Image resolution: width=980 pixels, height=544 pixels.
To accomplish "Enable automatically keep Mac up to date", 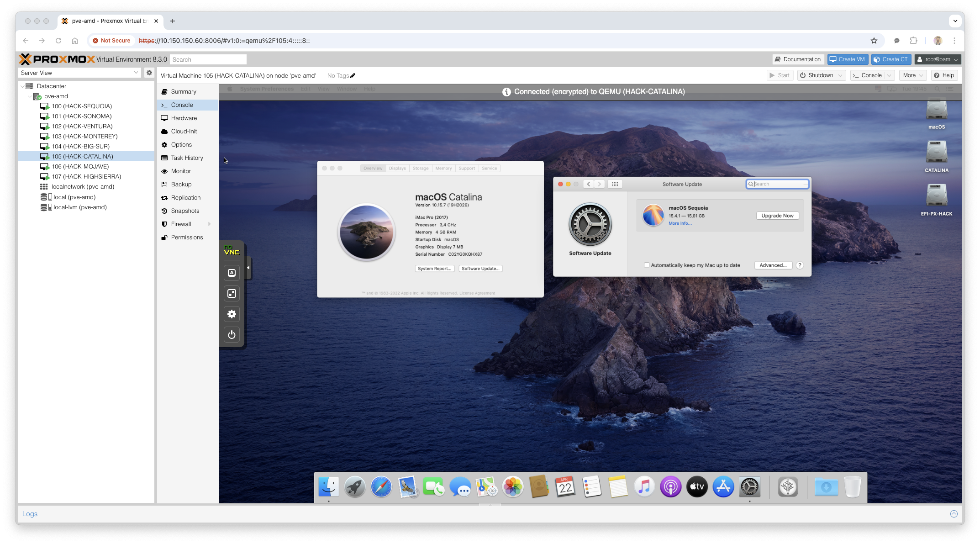I will click(647, 265).
